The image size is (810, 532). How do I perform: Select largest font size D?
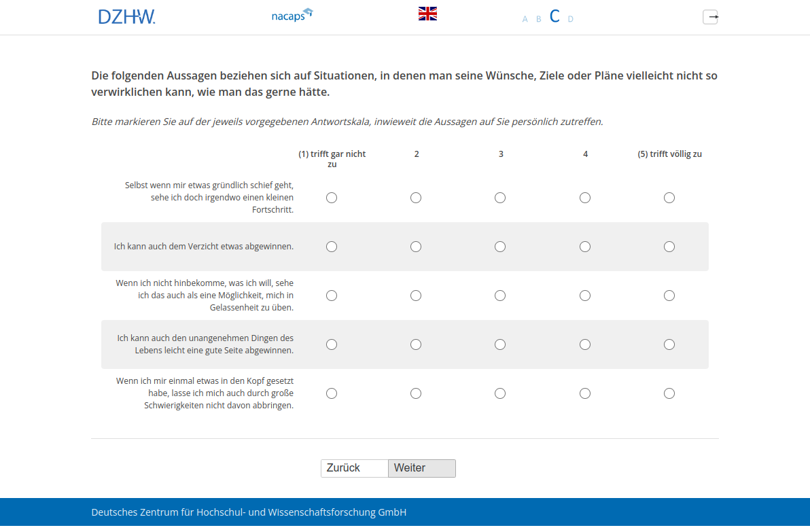click(x=570, y=19)
